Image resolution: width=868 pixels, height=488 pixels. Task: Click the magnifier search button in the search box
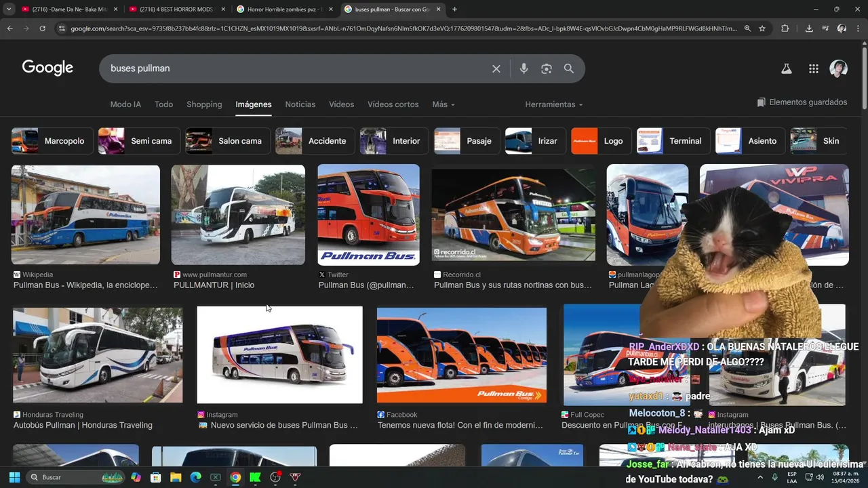(569, 68)
